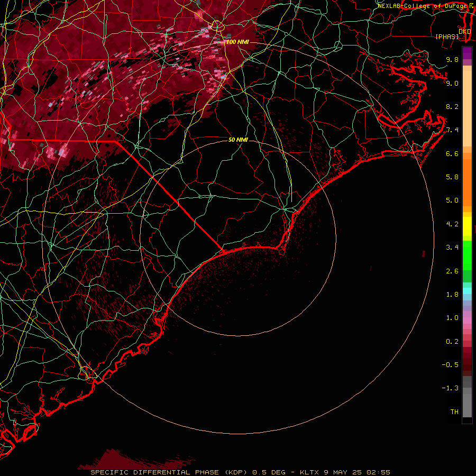Pick the cyan color bar segment
This screenshot has width=476, height=476.
[467, 291]
